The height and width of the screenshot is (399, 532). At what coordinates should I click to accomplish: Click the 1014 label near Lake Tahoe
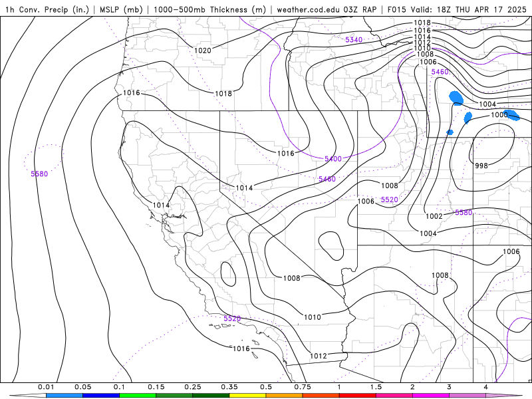(244, 188)
